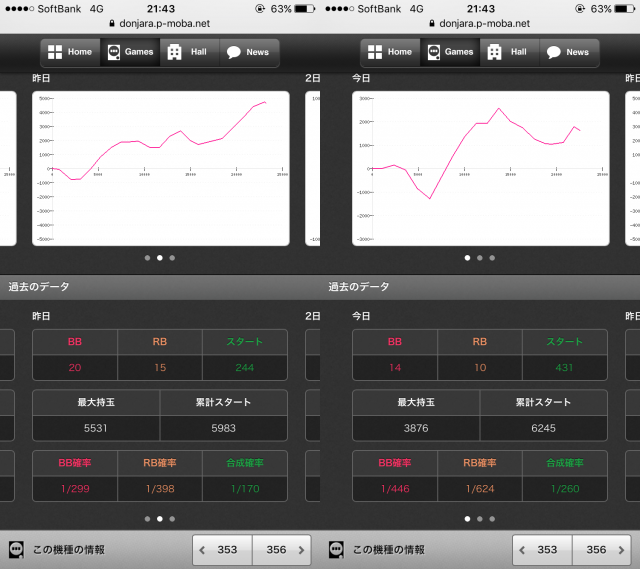
Task: Tap この機種の情報 link below the 昨日 data
Action: [x=68, y=549]
